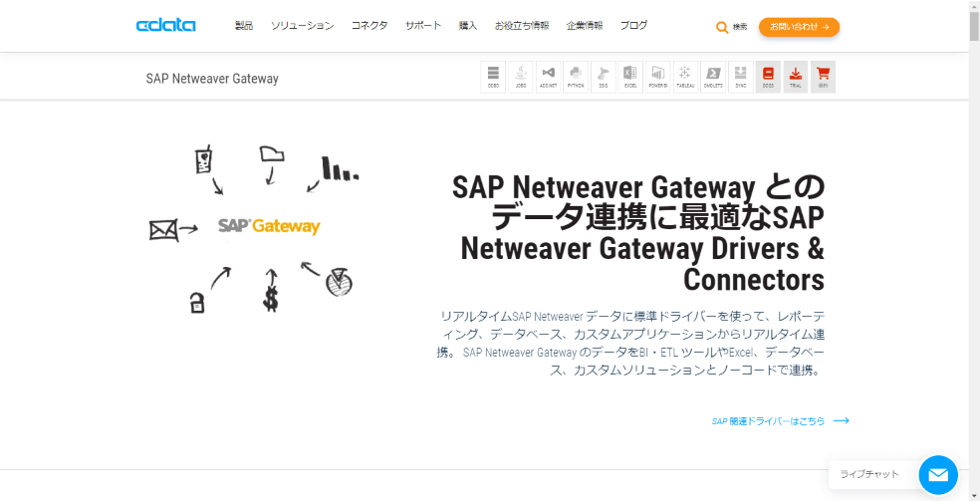
Task: Open the PowerShell Cmdlets icon
Action: click(713, 77)
